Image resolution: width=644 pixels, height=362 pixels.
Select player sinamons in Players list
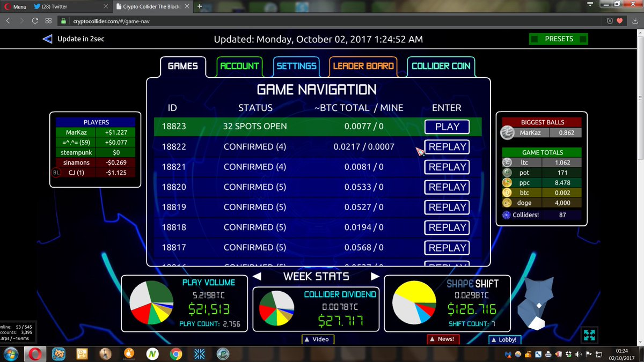[x=96, y=162]
